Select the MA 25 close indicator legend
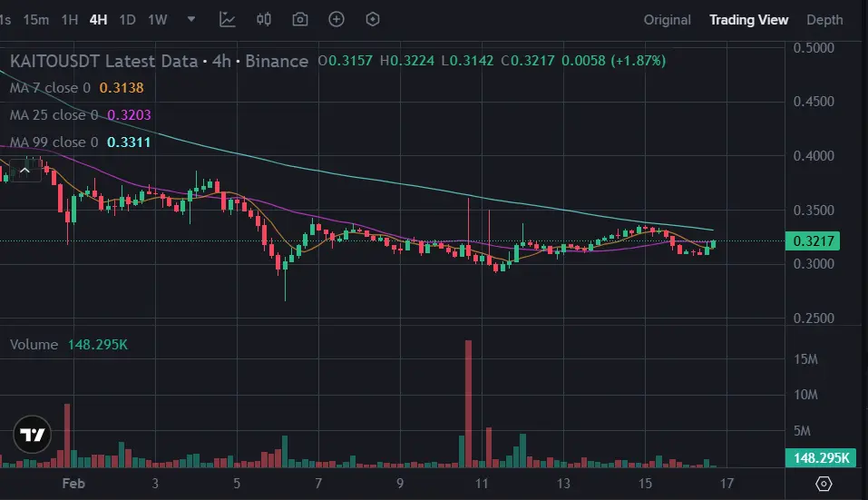The image size is (868, 500). tap(54, 115)
